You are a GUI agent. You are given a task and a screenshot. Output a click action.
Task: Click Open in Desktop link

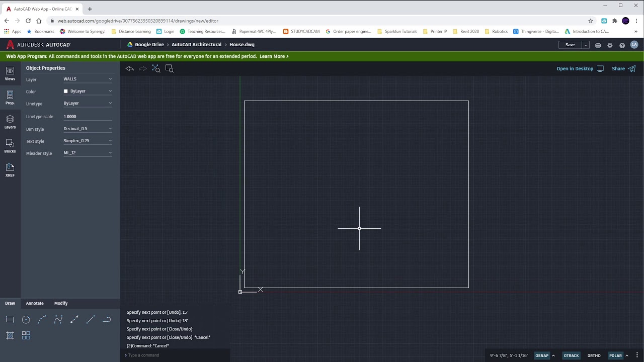(x=580, y=69)
